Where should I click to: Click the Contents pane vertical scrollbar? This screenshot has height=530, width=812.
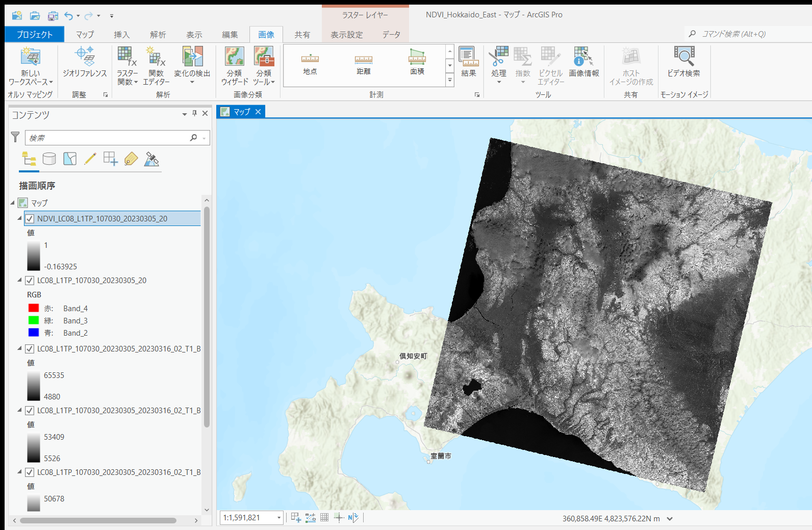[x=207, y=316]
